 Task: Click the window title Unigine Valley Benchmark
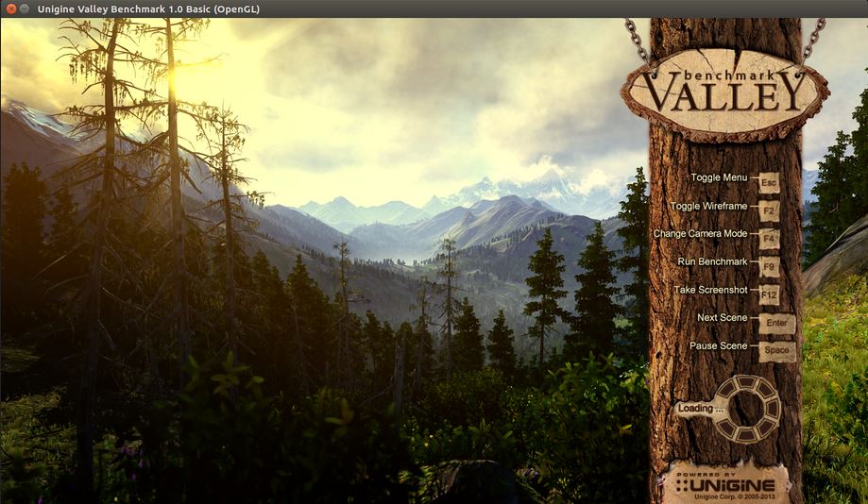coord(148,8)
